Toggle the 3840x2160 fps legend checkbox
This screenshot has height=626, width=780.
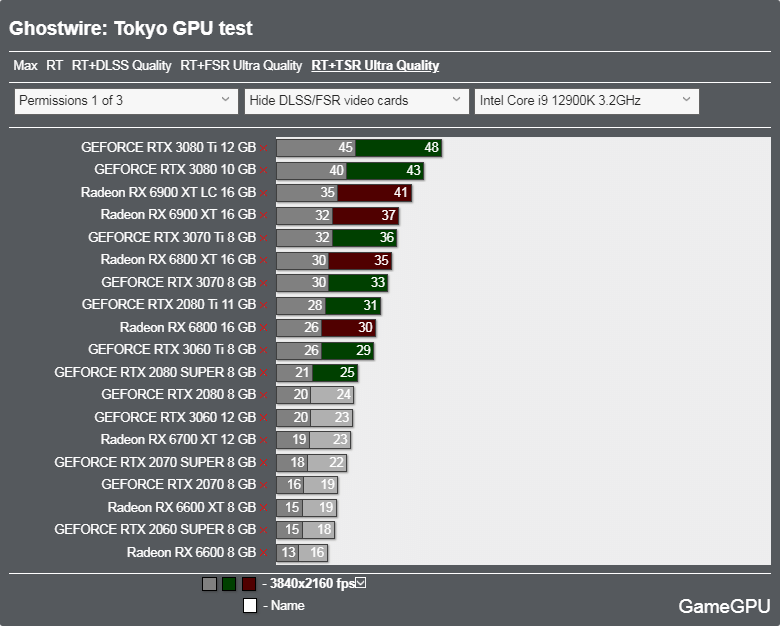click(x=361, y=583)
